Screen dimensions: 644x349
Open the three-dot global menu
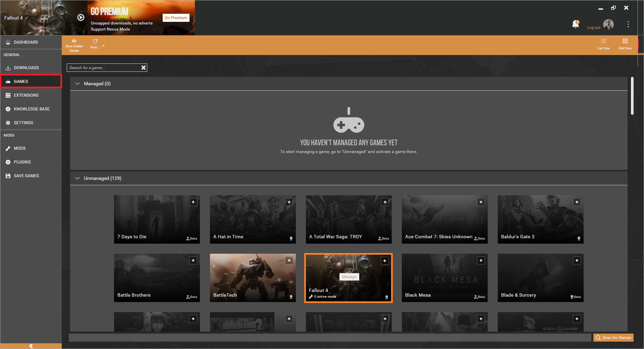[x=628, y=24]
